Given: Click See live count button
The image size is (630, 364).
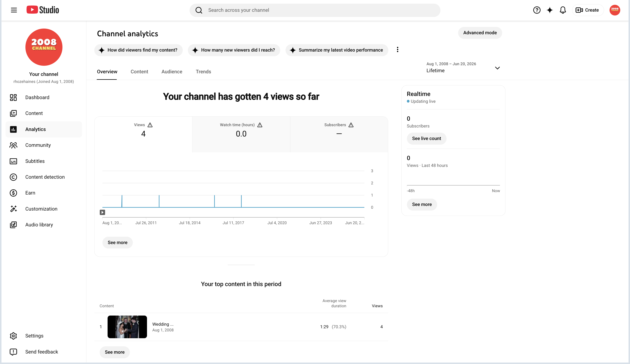Looking at the screenshot, I should (x=426, y=139).
